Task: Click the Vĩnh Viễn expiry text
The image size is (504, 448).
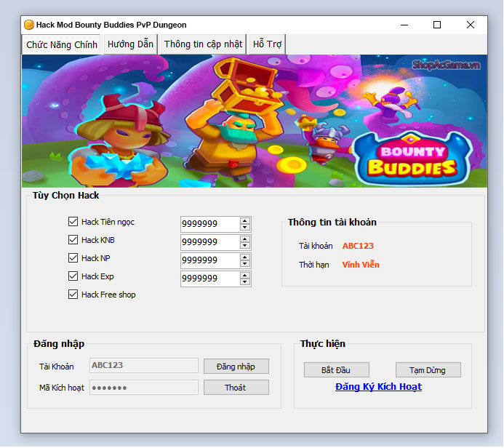Action: [x=361, y=265]
